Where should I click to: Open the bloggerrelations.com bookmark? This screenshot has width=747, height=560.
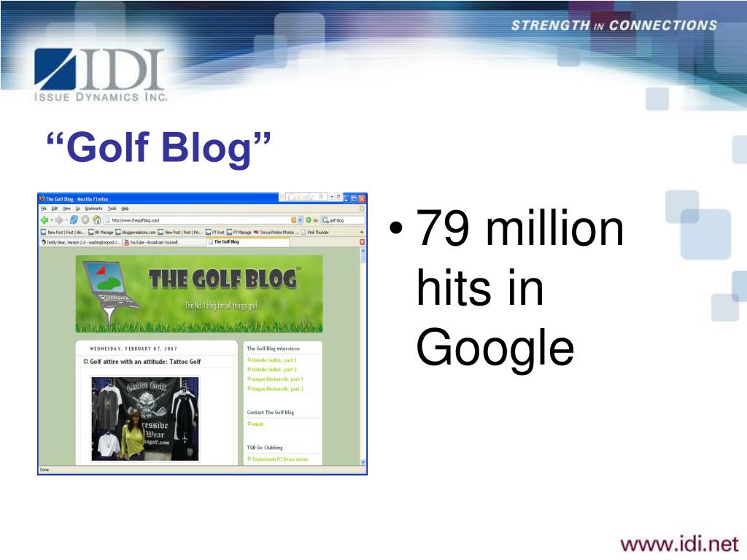click(135, 233)
